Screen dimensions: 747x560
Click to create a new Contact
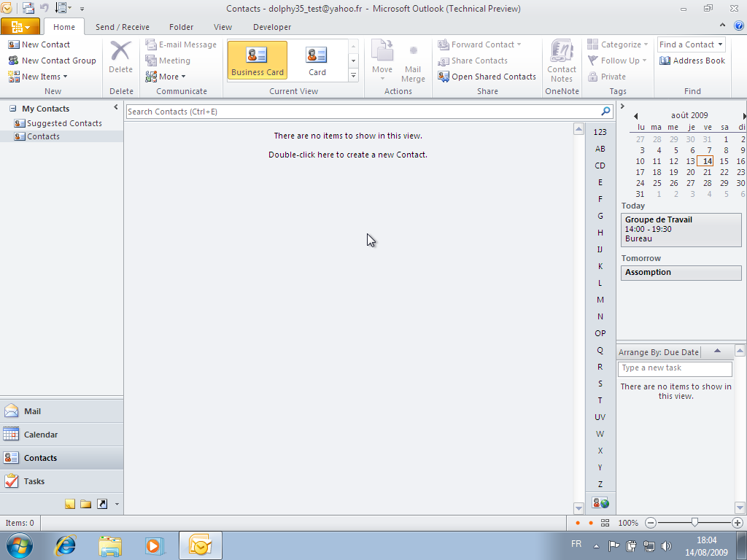point(348,155)
